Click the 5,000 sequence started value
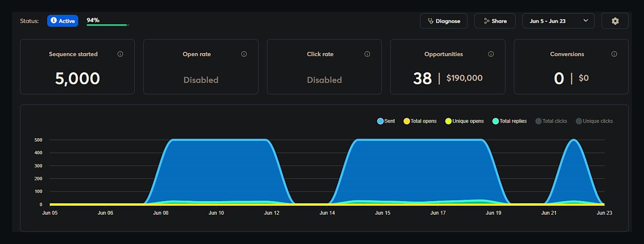 point(77,79)
